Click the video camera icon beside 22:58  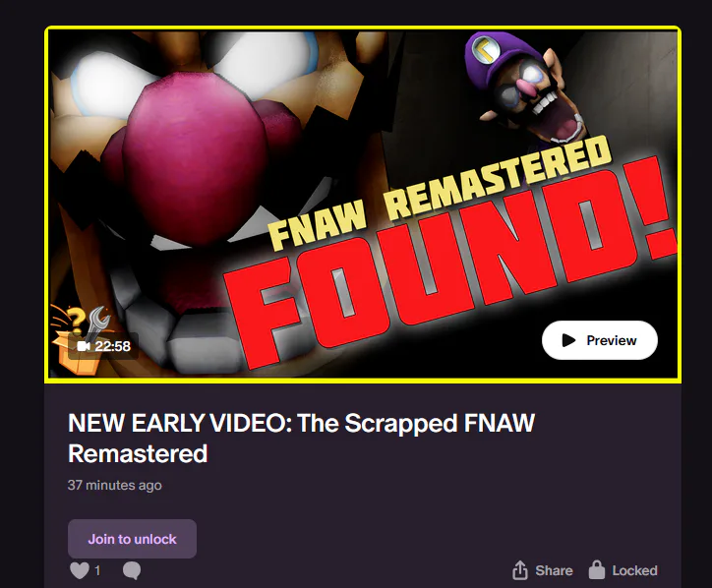coord(84,346)
